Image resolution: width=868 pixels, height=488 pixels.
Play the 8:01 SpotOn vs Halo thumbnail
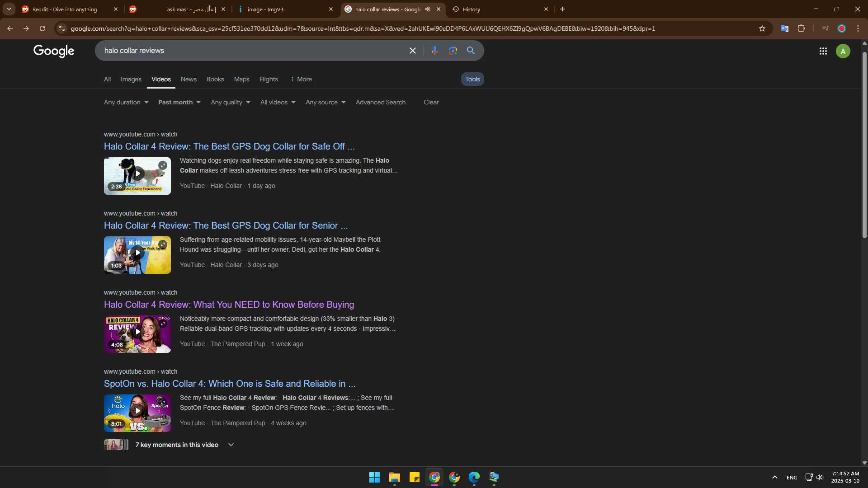coord(137,413)
